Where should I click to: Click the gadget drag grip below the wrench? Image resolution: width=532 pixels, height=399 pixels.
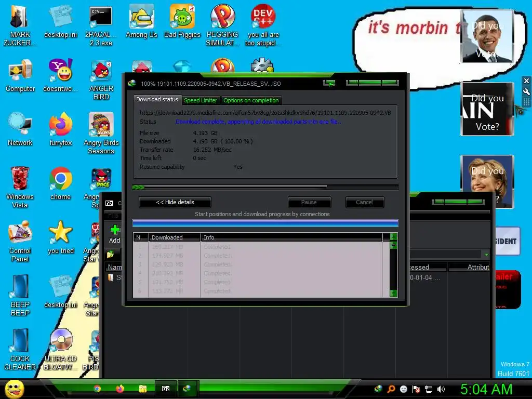click(526, 102)
